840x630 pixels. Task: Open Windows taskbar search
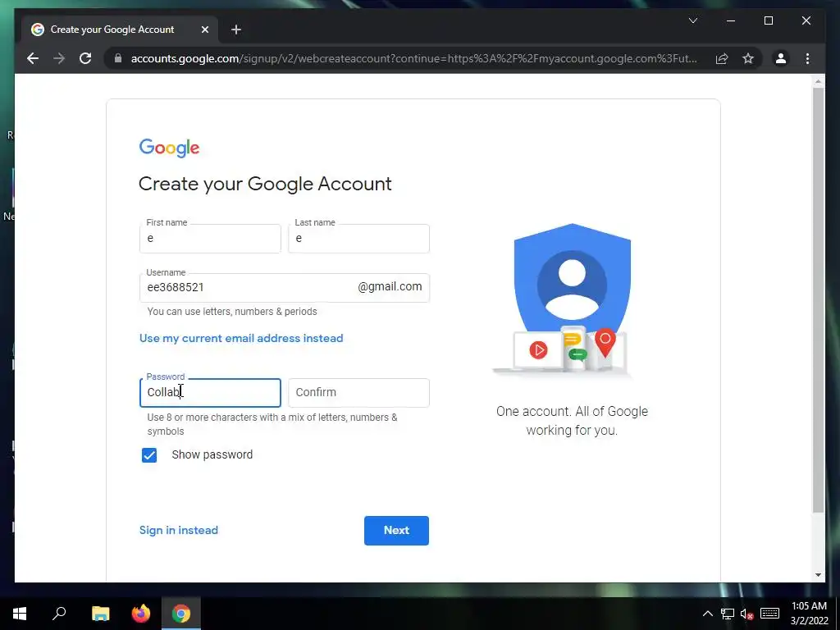point(59,614)
